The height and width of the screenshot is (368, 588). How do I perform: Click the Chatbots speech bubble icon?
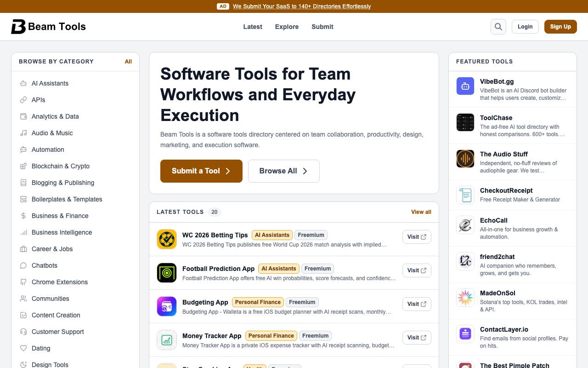[23, 265]
